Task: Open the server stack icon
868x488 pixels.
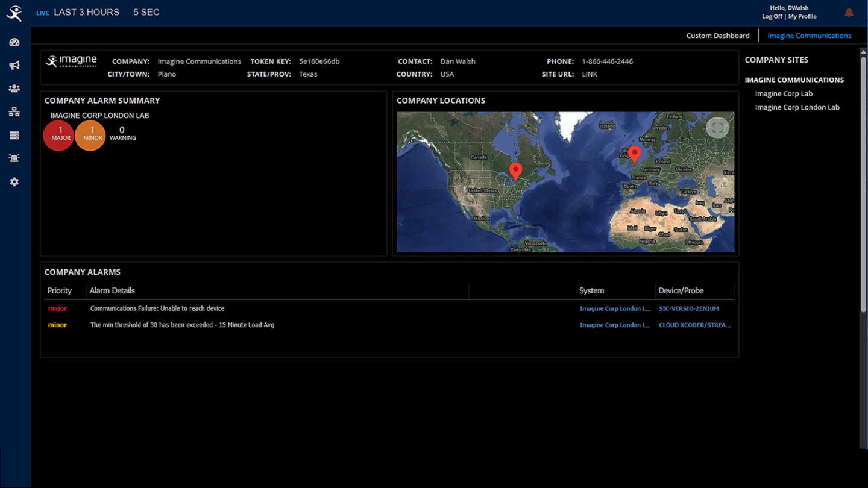Action: pos(14,136)
